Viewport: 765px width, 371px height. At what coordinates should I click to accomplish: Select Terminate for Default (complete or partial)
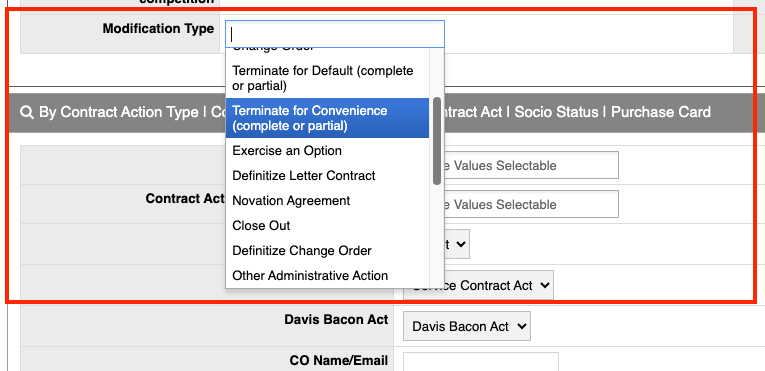327,79
